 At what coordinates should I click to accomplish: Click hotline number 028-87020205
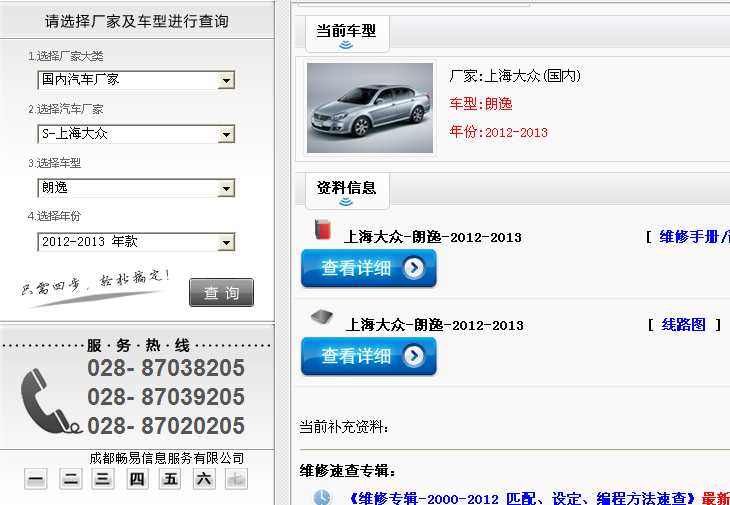coord(166,425)
